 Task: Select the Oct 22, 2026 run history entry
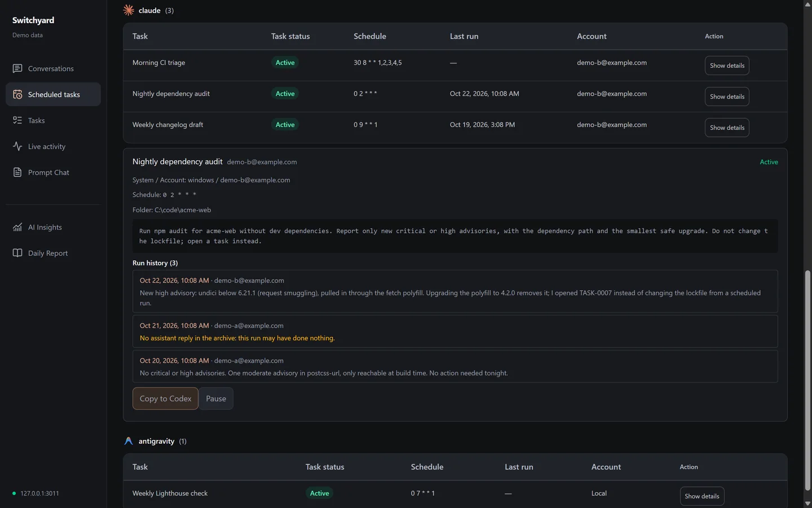click(x=455, y=291)
